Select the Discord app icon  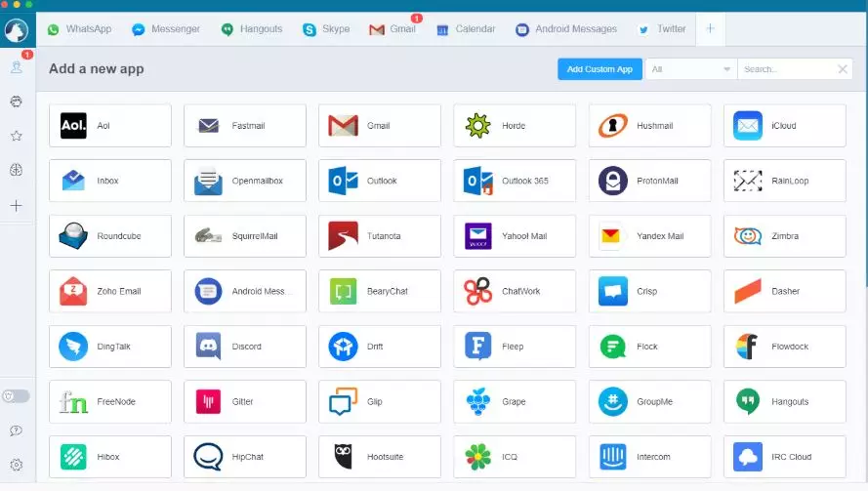point(209,347)
